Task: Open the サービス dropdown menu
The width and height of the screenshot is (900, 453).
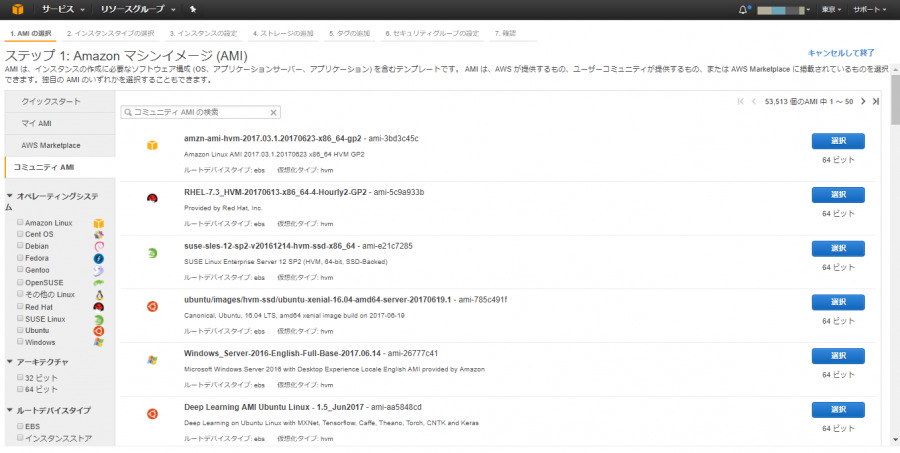Action: click(63, 9)
